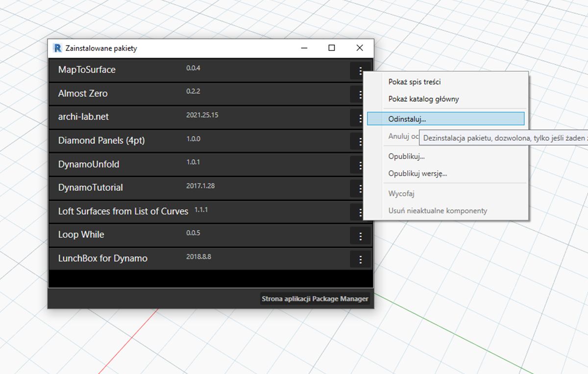Open the options menu for Diamond Panels (4pt)
This screenshot has width=588, height=374.
(x=361, y=142)
